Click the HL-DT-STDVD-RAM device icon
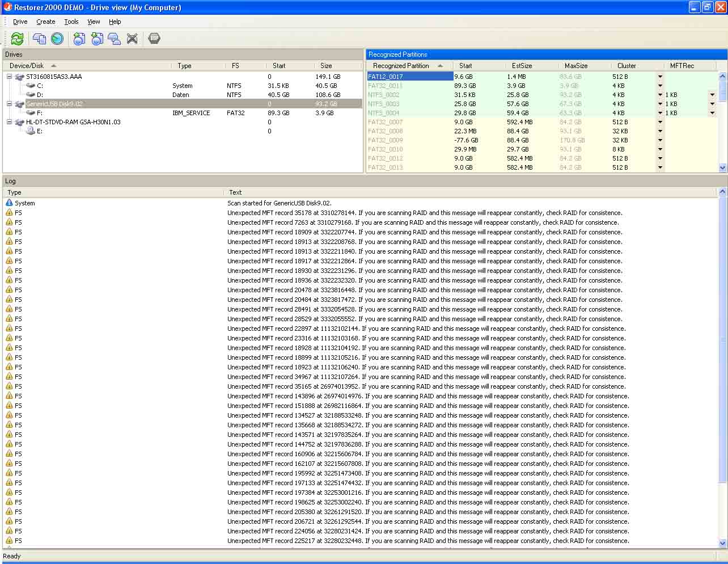Screen dimensions: 728x564 pyautogui.click(x=19, y=122)
